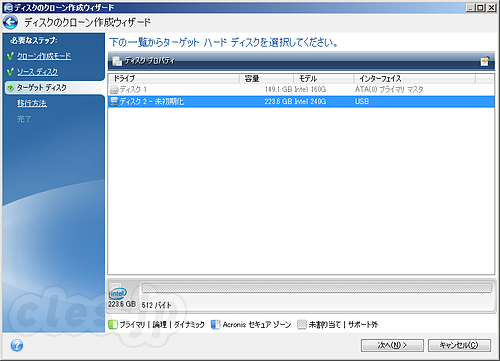The height and width of the screenshot is (361, 500).
Task: Click the unallocated disk layout bar
Action: click(317, 288)
